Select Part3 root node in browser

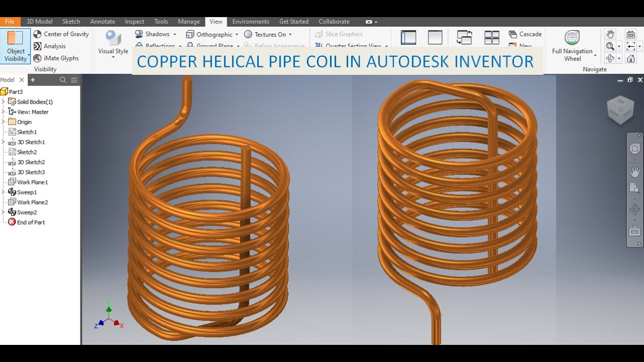point(12,92)
